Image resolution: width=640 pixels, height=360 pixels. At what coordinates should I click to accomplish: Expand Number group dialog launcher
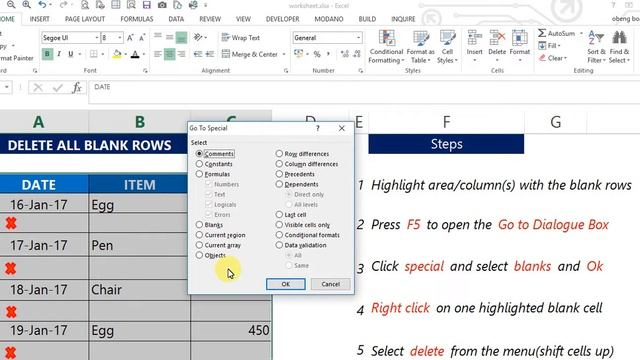click(361, 71)
